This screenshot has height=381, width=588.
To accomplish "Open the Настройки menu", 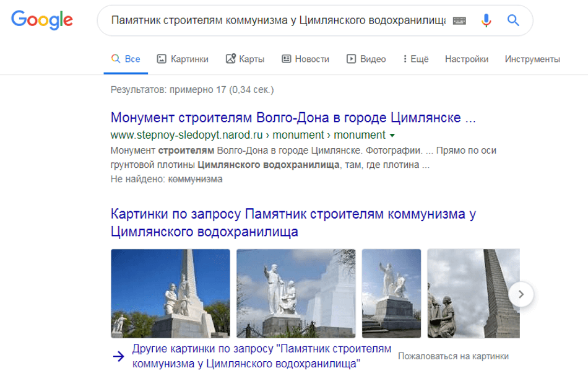I will [467, 59].
